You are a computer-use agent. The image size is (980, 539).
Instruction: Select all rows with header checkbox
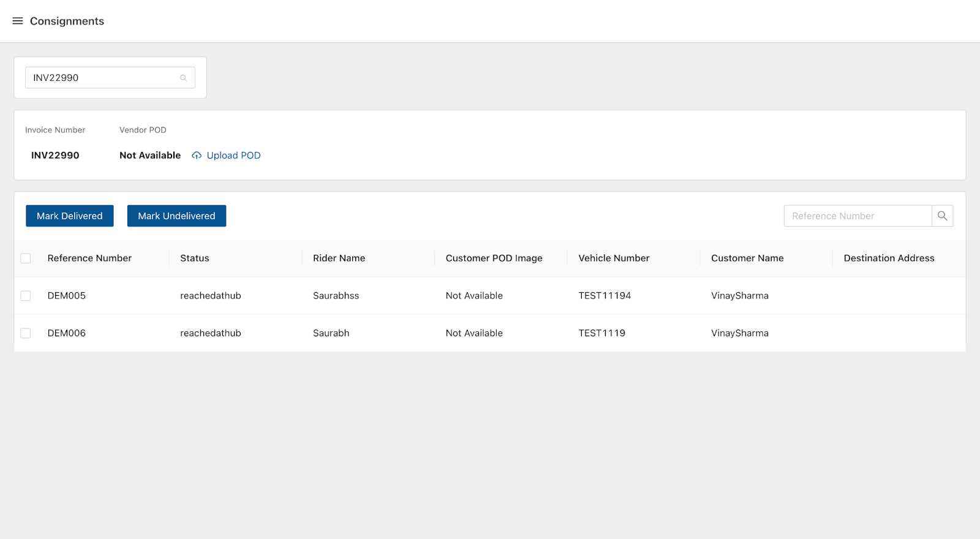pos(26,258)
